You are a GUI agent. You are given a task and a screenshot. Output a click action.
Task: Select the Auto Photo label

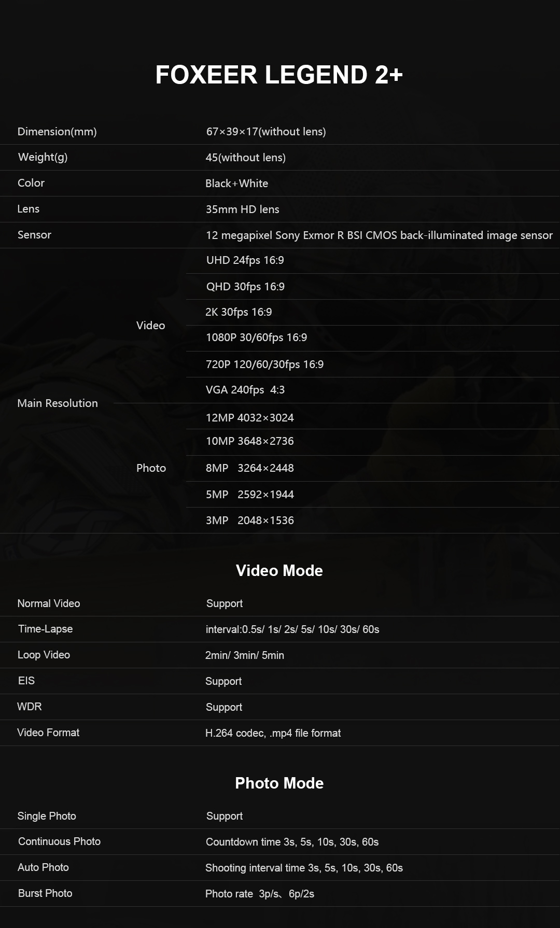click(x=43, y=867)
